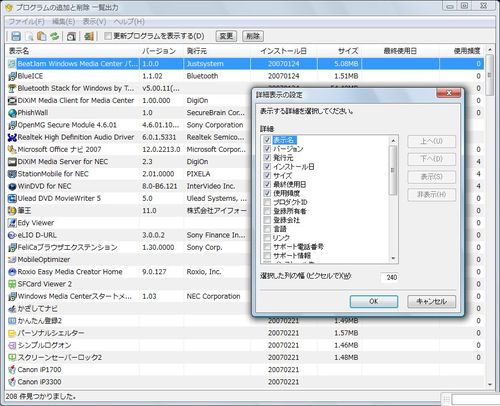Click the Roxio Easy Media Creator icon

point(12,272)
